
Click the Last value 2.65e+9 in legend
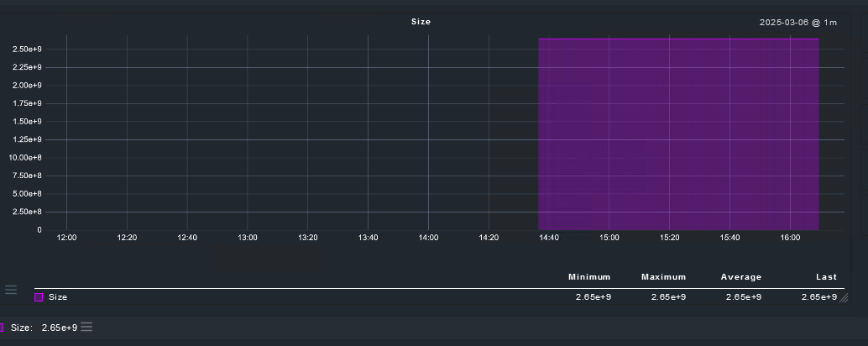818,297
